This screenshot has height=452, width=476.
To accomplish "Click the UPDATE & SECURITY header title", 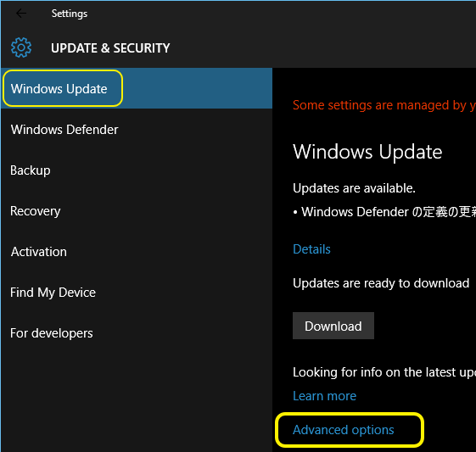I will [x=110, y=48].
